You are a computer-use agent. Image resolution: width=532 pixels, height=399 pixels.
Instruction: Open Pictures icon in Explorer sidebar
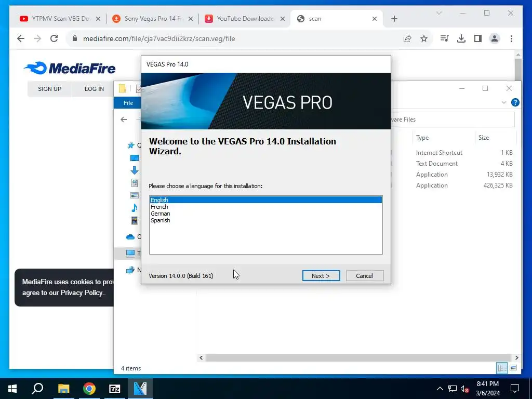click(x=135, y=195)
